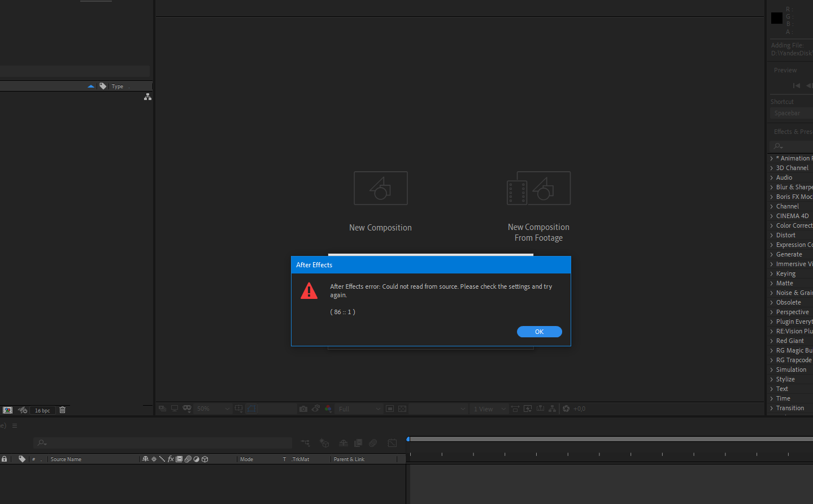
Task: Open the project flowchart icon in Project panel
Action: (147, 97)
